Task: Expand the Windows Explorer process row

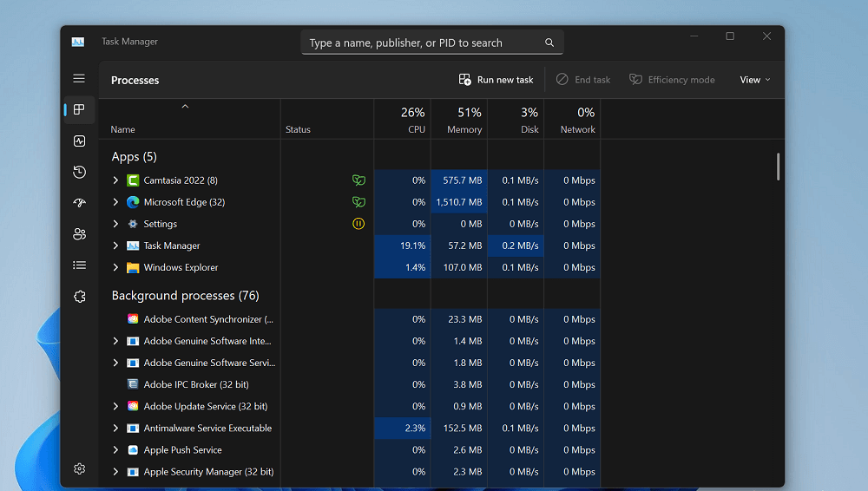Action: (115, 267)
